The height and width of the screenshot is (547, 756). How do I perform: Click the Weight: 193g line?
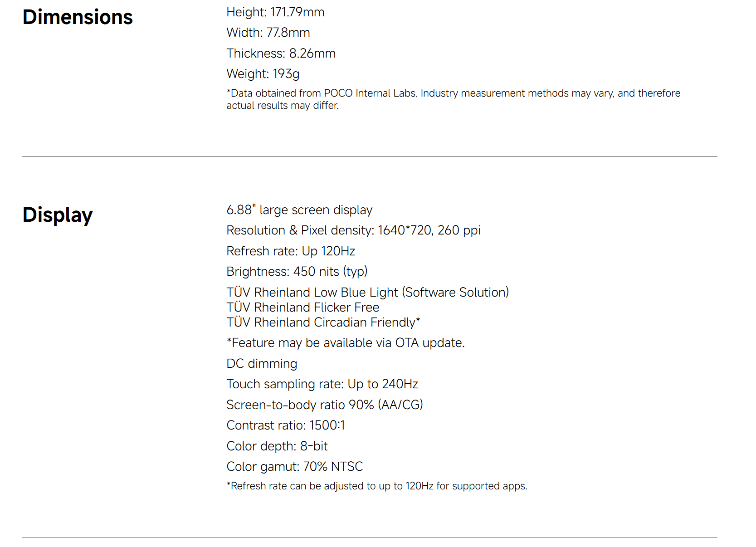point(263,74)
